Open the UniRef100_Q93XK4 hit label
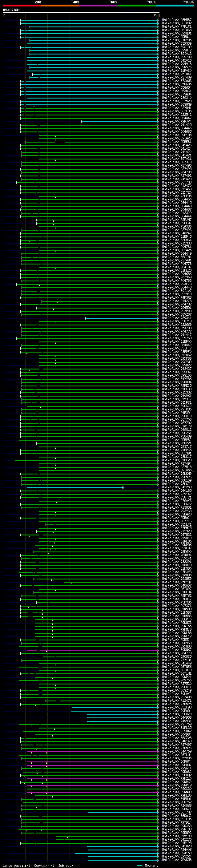 pos(177,857)
